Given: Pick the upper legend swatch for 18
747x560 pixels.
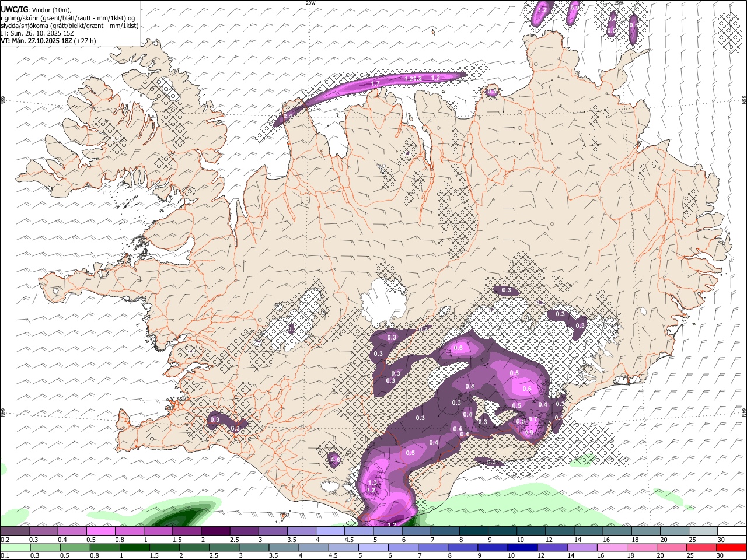Looking at the screenshot, I should pyautogui.click(x=646, y=531).
